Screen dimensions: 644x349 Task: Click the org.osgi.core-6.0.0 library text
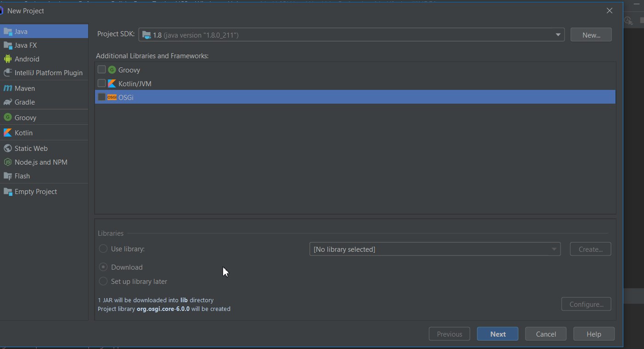[163, 309]
